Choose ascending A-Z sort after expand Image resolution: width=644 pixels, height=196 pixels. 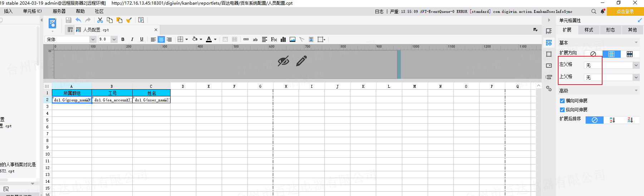tap(613, 120)
